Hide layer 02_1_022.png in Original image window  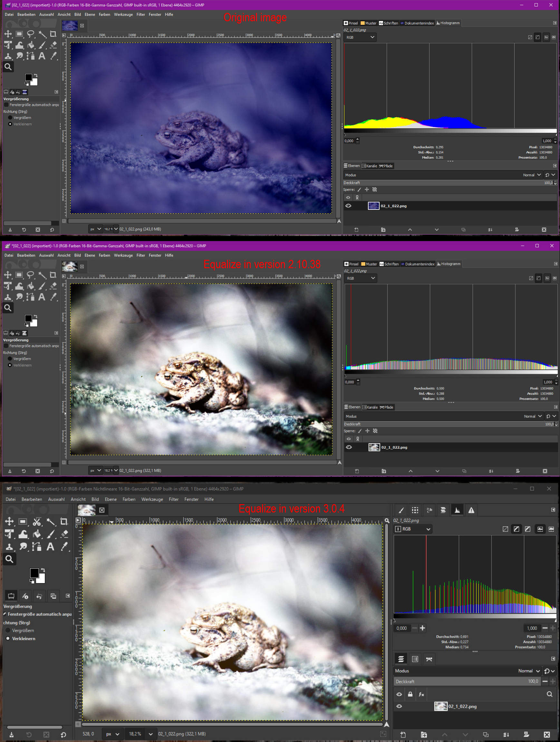348,206
